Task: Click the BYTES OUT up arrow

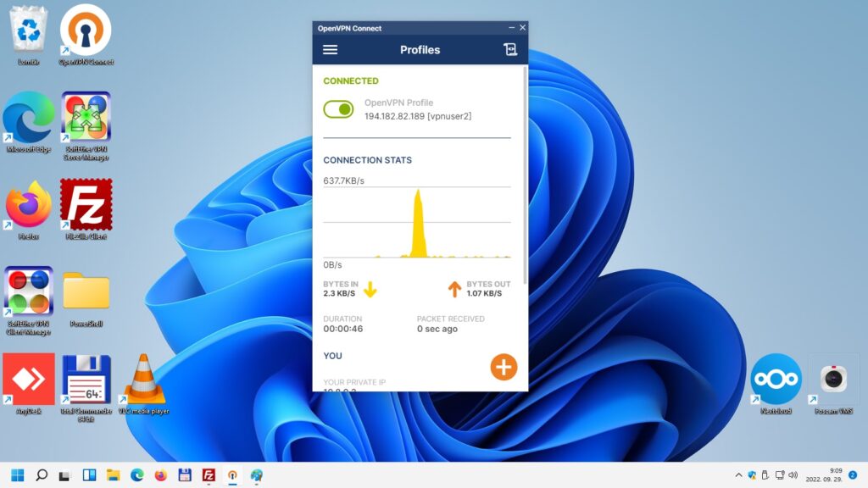Action: pos(454,289)
